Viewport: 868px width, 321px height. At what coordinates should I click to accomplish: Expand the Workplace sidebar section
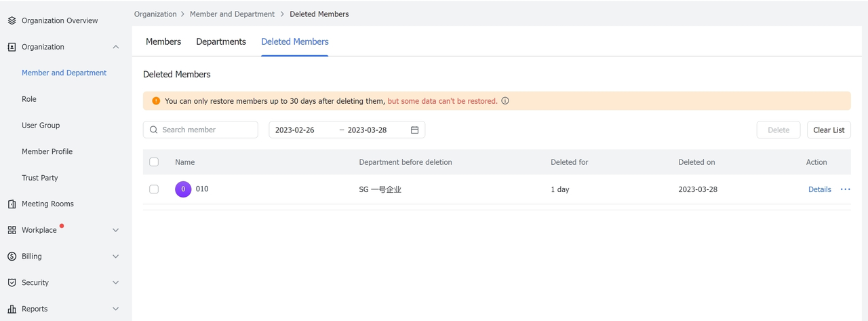[x=115, y=230]
